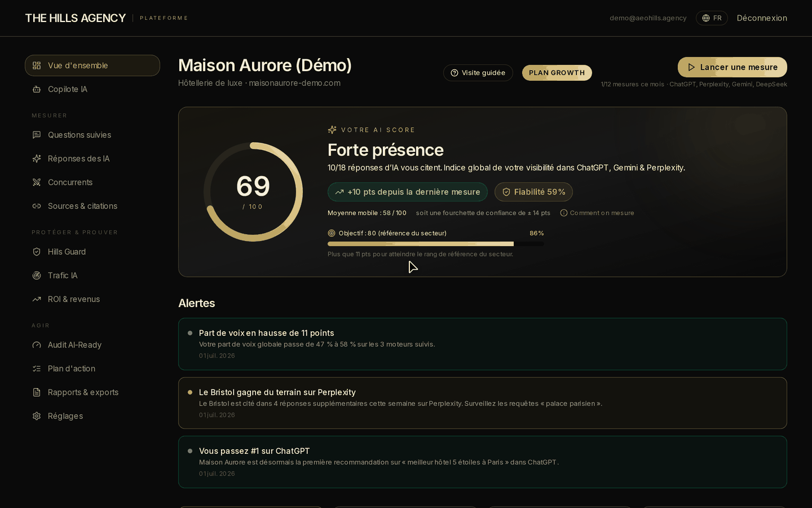Viewport: 812px width, 508px height.
Task: Select Concurrents from the sidebar
Action: 92,182
